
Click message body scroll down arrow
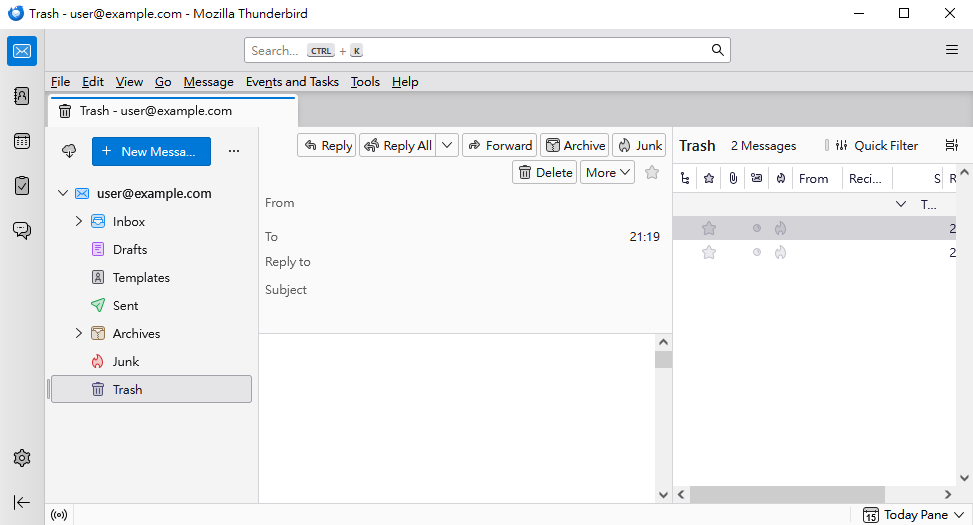tap(663, 495)
